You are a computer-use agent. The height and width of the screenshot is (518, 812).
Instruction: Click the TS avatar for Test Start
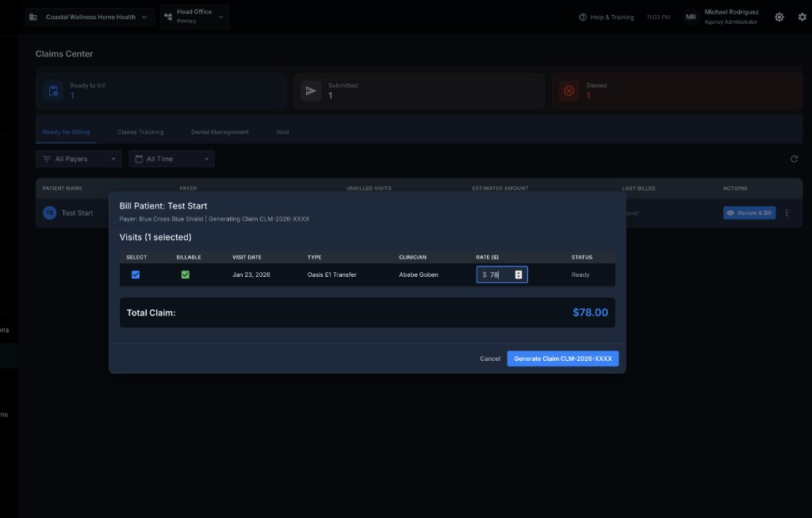[x=50, y=213]
